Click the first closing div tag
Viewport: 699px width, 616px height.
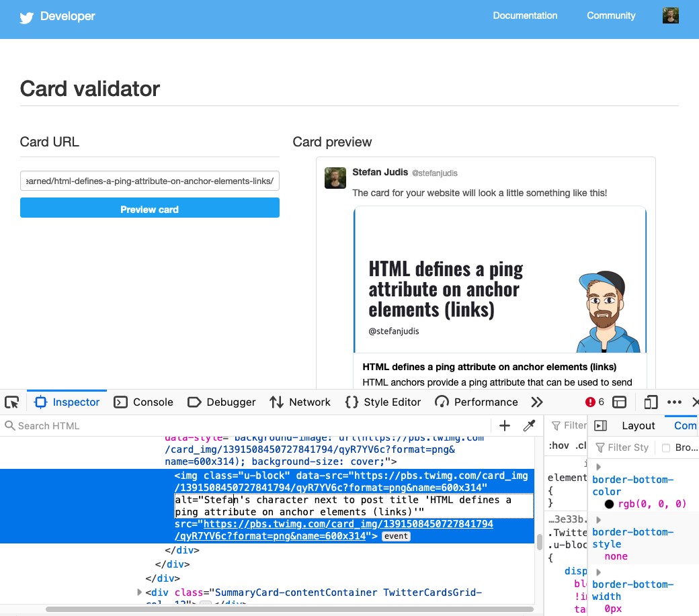click(x=182, y=550)
